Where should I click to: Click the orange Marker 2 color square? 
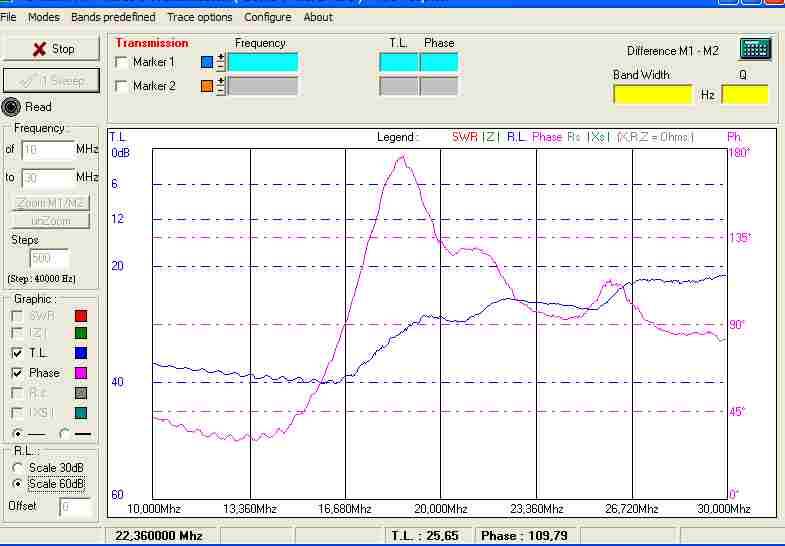click(x=207, y=86)
